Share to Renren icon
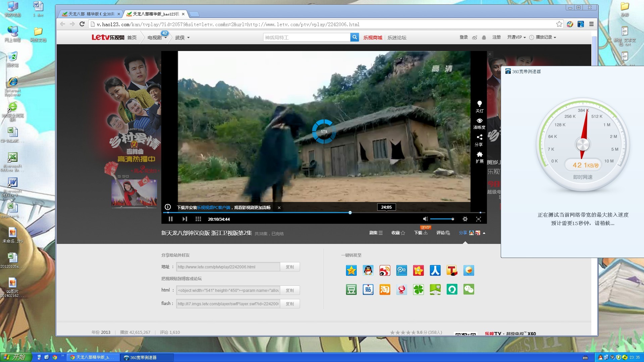644x362 pixels. [x=435, y=270]
